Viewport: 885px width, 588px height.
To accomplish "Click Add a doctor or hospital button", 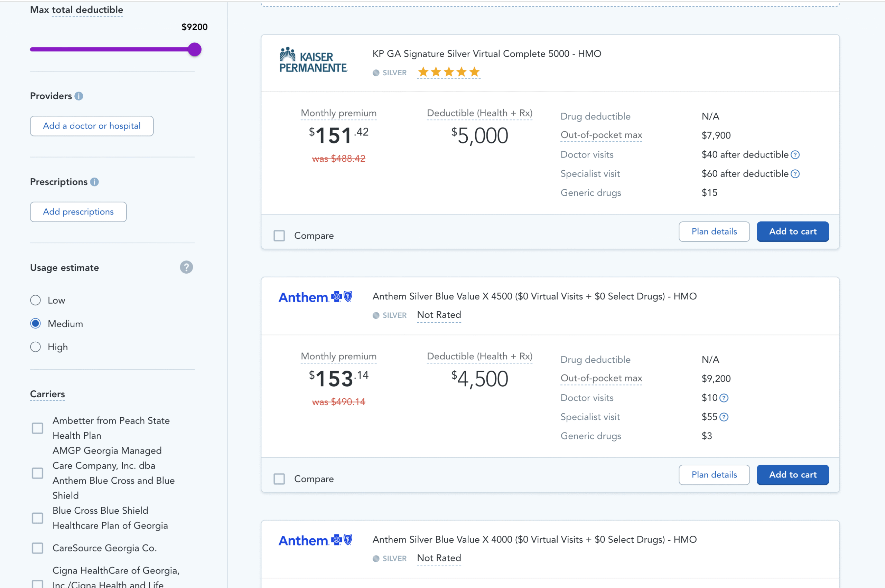I will (x=92, y=126).
